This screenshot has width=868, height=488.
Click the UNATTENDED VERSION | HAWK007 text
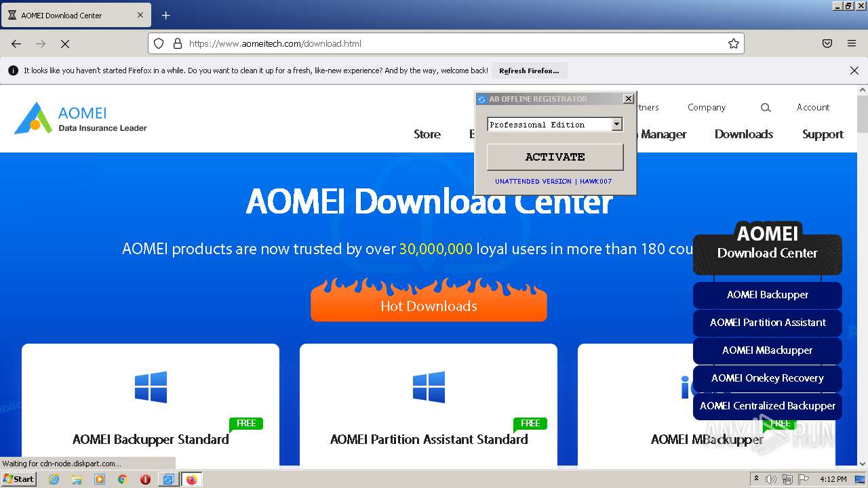pos(553,182)
